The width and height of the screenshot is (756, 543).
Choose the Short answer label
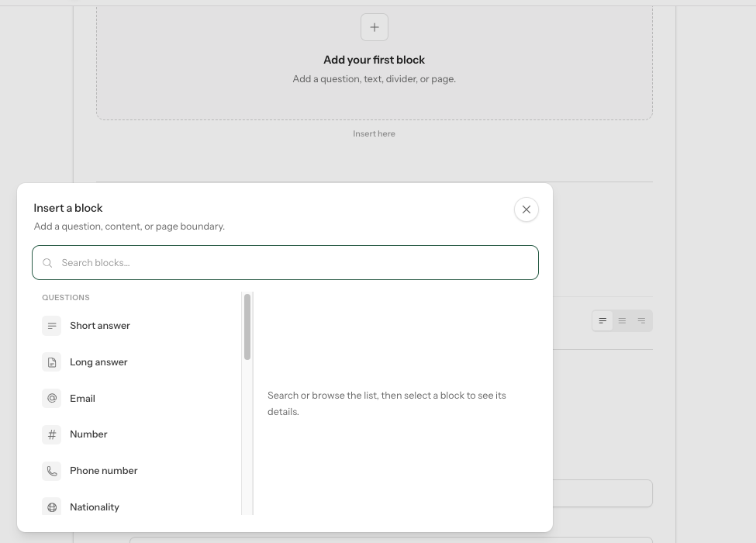tap(100, 326)
